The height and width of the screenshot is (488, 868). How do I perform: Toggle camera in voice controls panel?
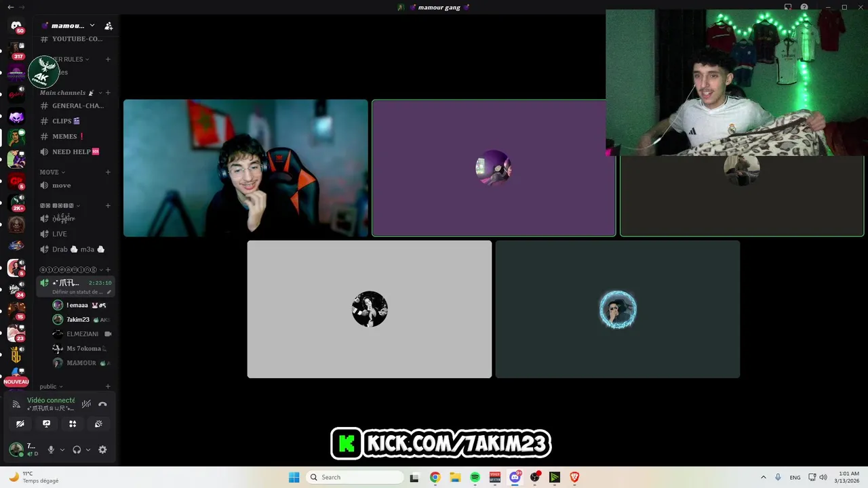[20, 424]
